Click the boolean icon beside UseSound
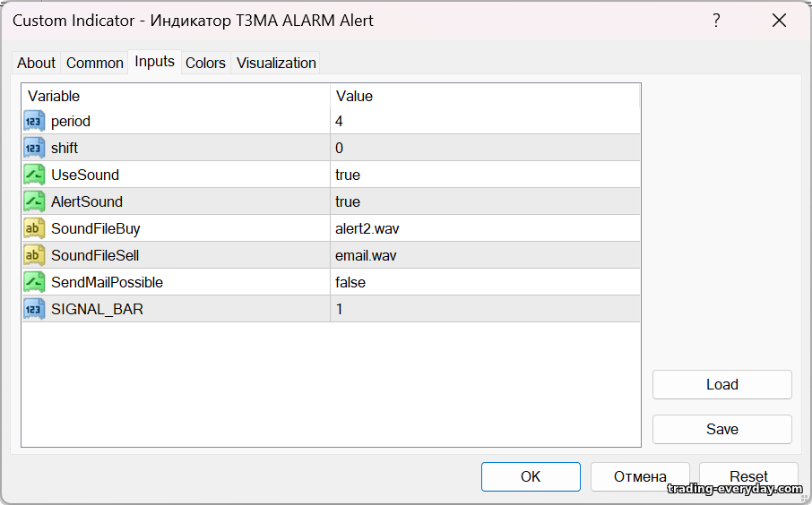Screen dimensions: 812x505 [34, 175]
